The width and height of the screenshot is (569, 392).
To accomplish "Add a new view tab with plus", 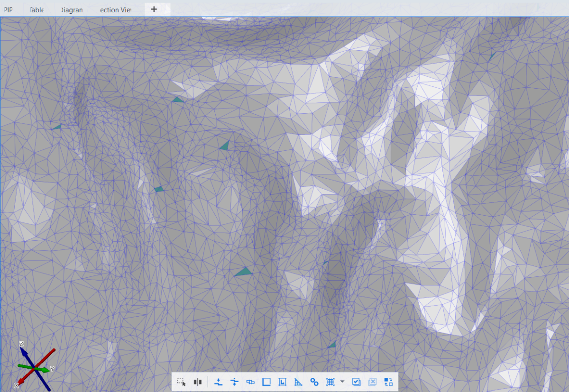I will point(154,9).
